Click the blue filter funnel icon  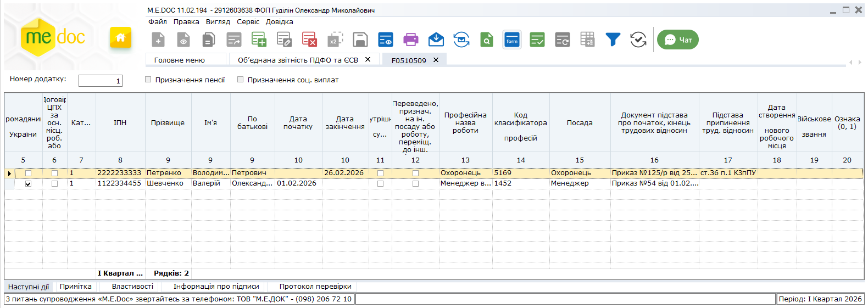point(613,40)
